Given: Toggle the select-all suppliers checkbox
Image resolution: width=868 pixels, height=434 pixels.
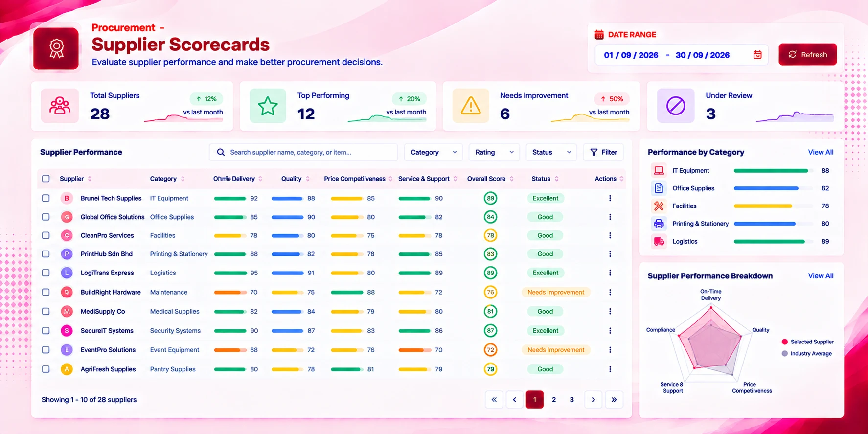Looking at the screenshot, I should tap(46, 179).
